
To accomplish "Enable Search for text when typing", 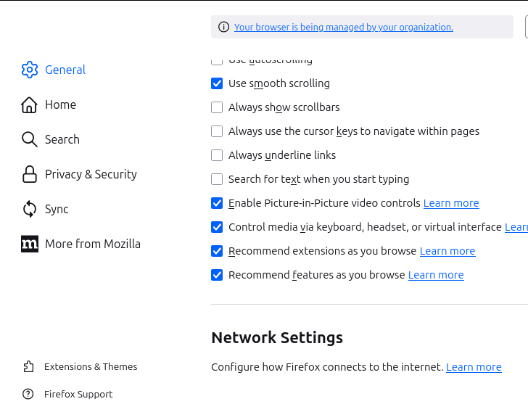I will pyautogui.click(x=217, y=179).
